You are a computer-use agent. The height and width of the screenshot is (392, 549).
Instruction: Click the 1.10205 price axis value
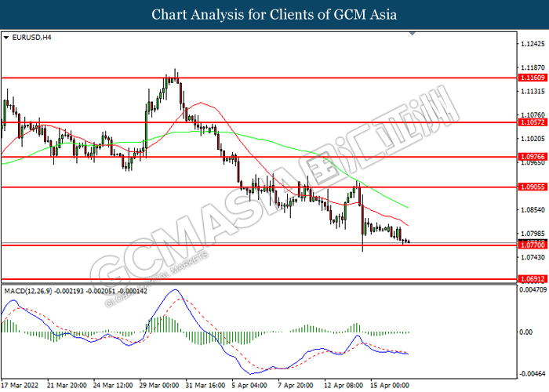533,139
